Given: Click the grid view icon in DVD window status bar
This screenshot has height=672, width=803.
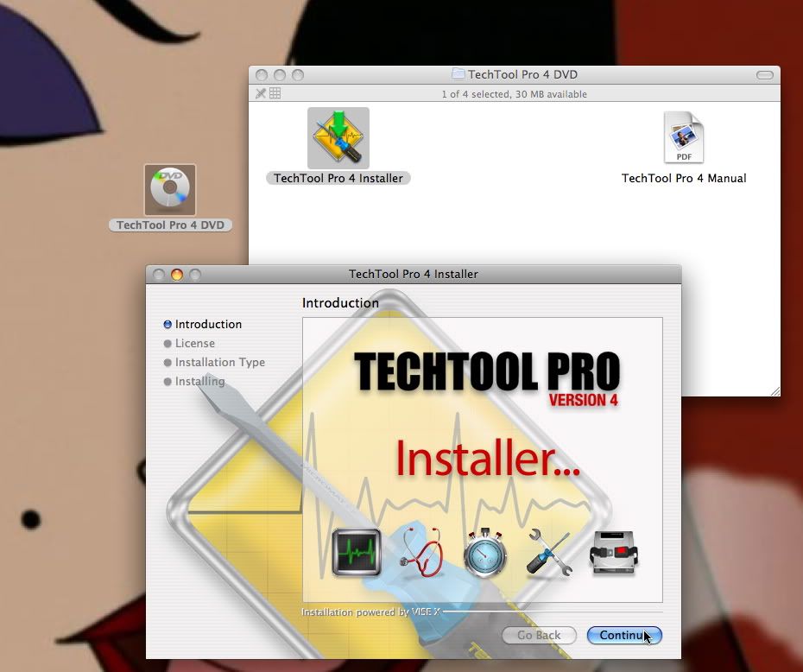Looking at the screenshot, I should [x=275, y=93].
